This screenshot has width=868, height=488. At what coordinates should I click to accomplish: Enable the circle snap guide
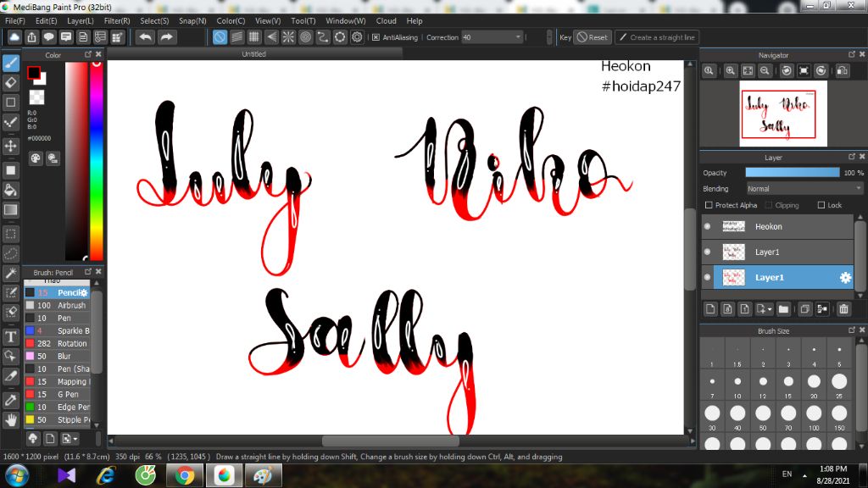pyautogui.click(x=305, y=37)
